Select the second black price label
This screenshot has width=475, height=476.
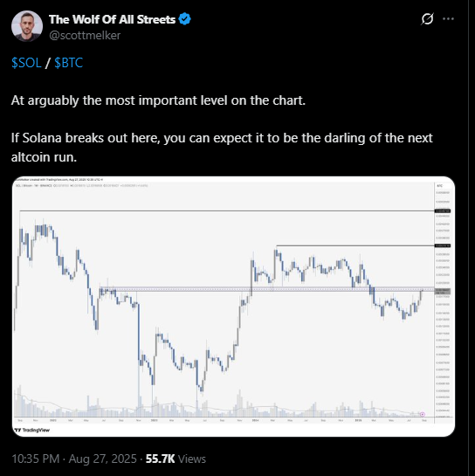click(443, 245)
